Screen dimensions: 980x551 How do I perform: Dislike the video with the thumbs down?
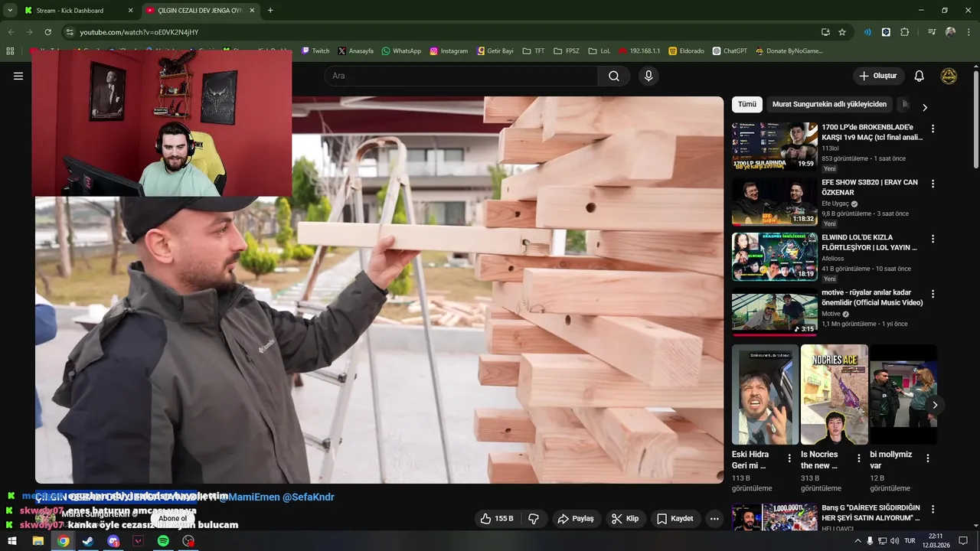534,518
